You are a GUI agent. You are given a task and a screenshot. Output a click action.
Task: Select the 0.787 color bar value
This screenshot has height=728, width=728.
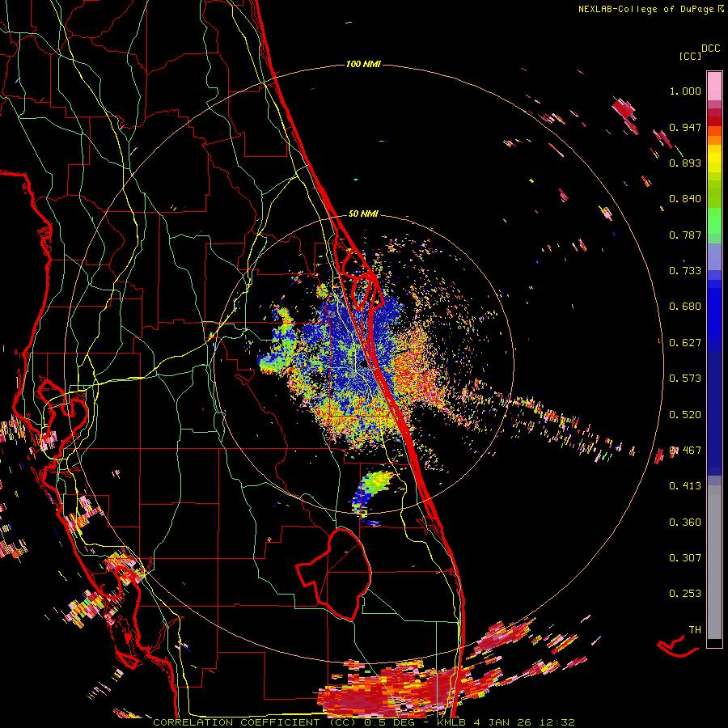coord(685,235)
